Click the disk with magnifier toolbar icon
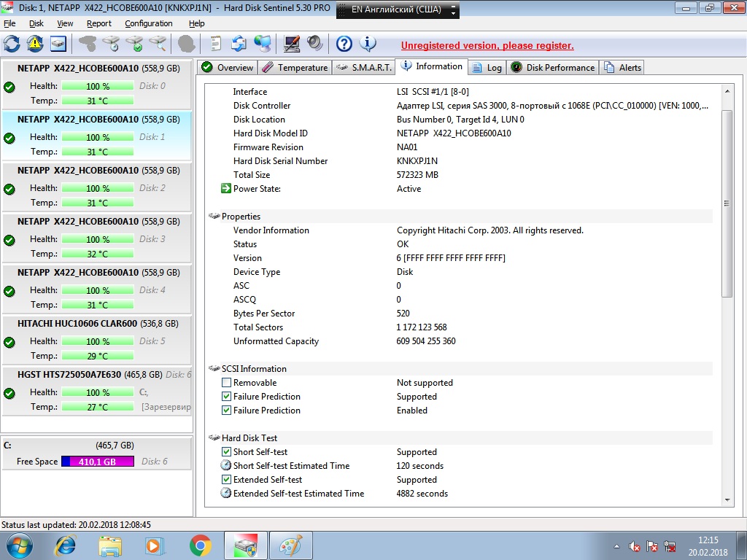 point(158,44)
